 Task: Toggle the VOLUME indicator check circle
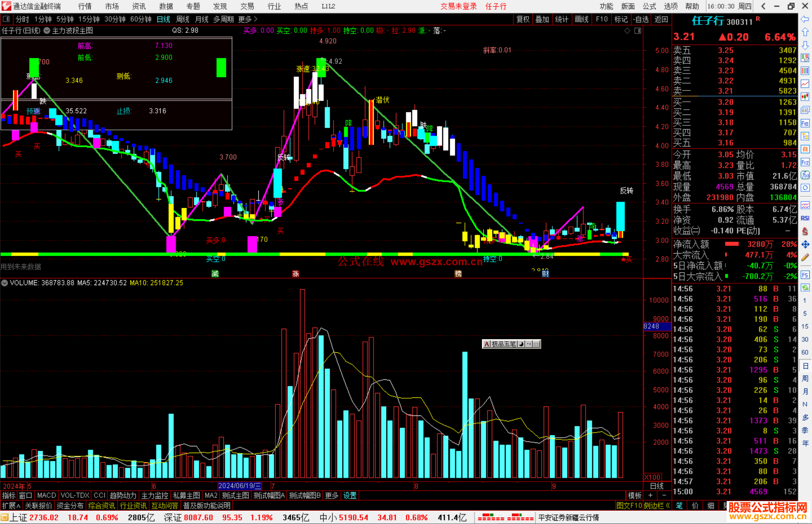point(5,283)
